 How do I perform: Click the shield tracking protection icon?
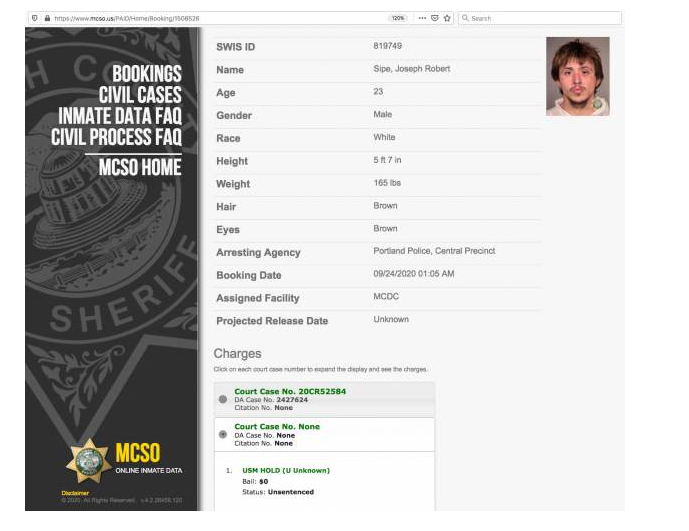pyautogui.click(x=35, y=18)
